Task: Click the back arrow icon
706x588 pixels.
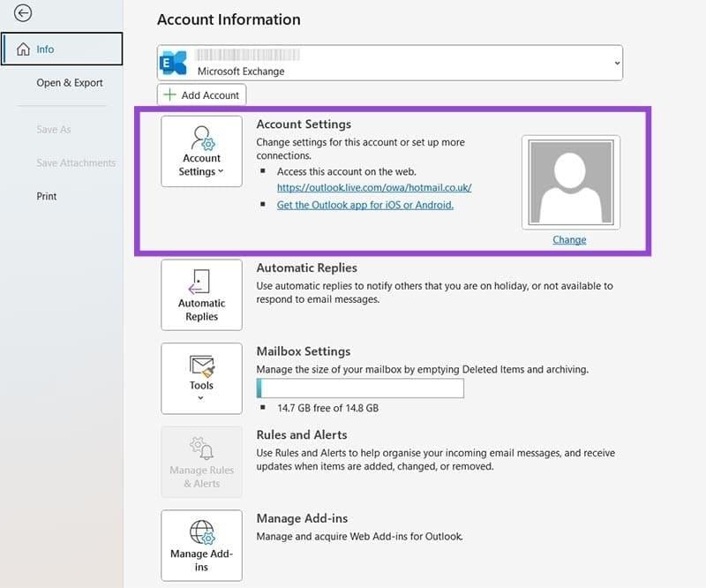Action: (x=23, y=13)
